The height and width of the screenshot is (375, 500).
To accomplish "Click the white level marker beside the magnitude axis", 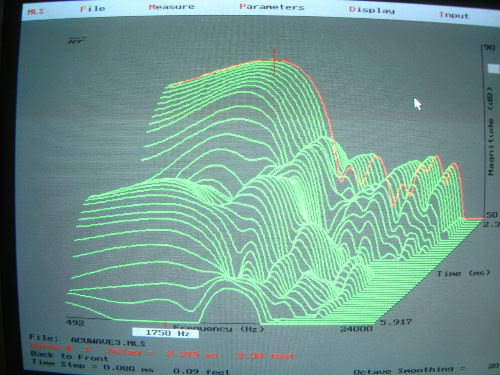I will [493, 69].
